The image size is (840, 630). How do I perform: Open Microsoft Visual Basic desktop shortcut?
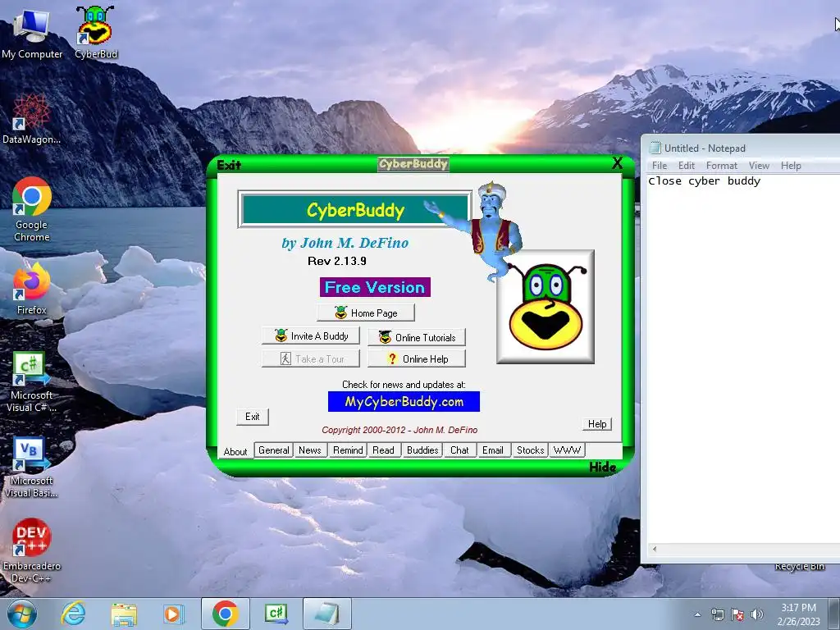pyautogui.click(x=31, y=467)
